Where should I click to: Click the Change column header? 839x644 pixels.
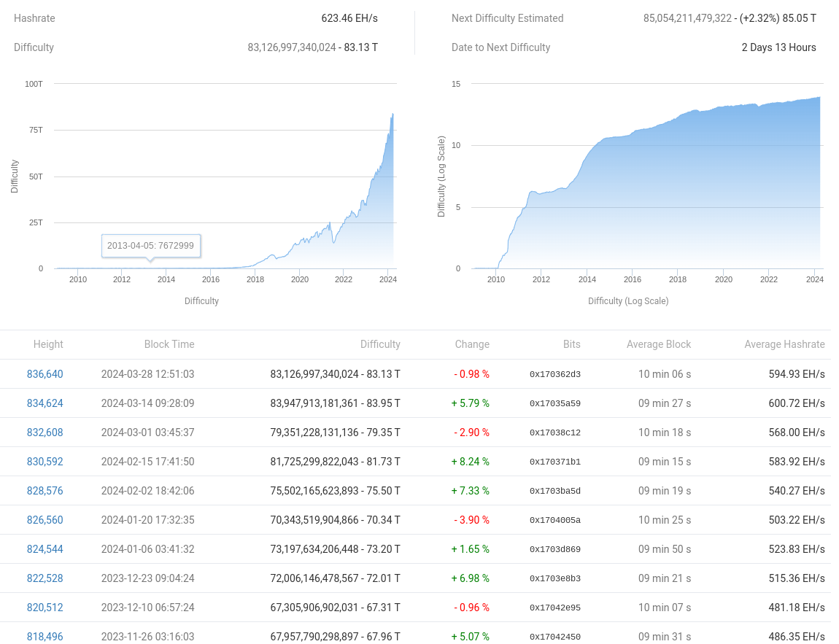click(x=472, y=344)
